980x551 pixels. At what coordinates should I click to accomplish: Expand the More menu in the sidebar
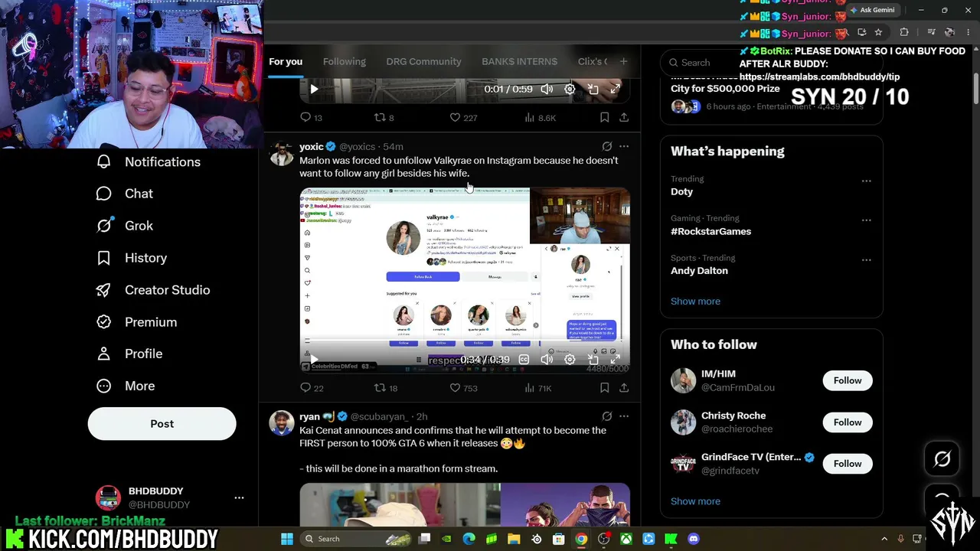[125, 386]
